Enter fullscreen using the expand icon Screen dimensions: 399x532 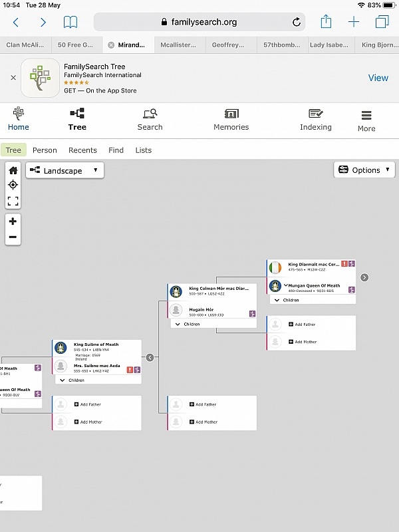point(13,199)
